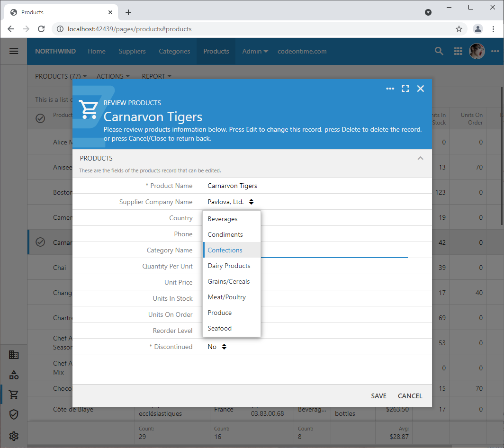Open the ACTIONS dropdown
This screenshot has width=504, height=448.
coord(113,76)
